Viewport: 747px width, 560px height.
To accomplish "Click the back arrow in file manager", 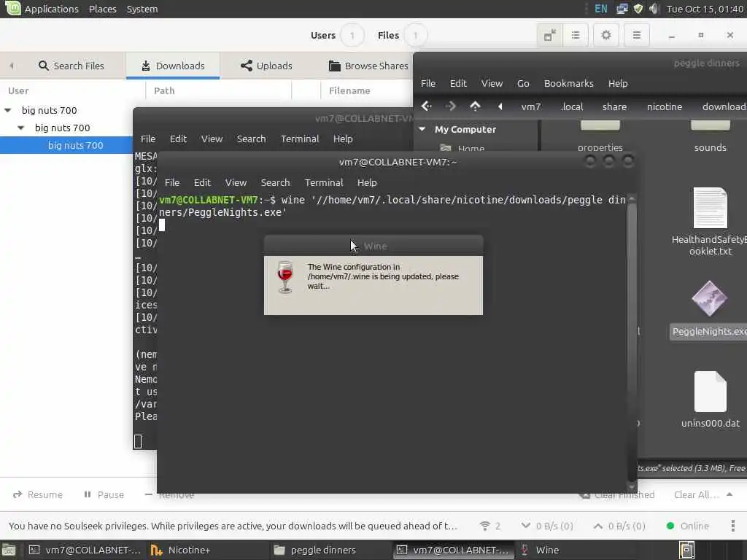I will point(426,106).
